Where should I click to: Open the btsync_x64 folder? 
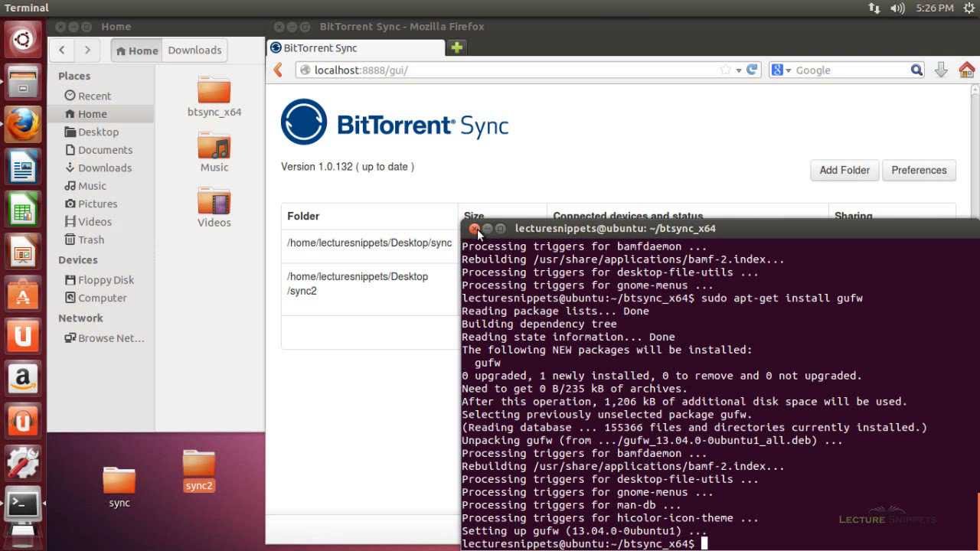pyautogui.click(x=214, y=97)
